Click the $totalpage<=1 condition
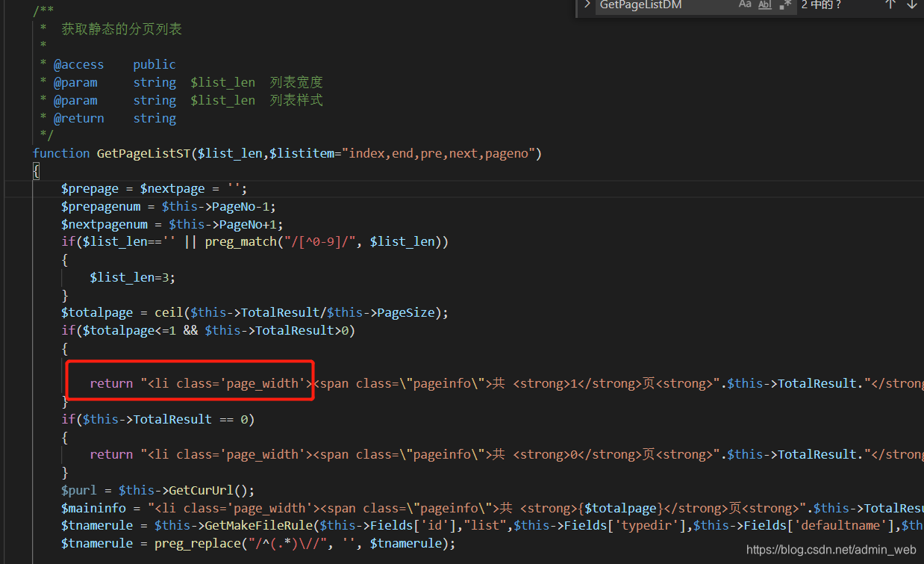924x564 pixels. point(129,330)
